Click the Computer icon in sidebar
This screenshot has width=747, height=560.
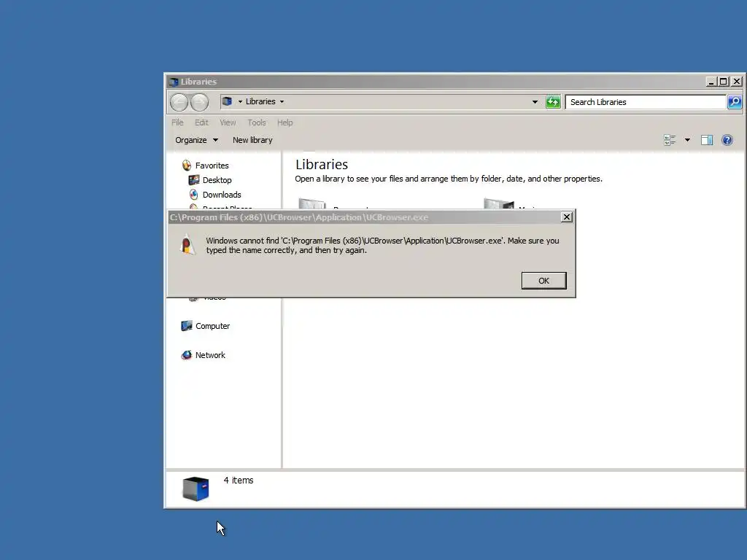pos(186,326)
